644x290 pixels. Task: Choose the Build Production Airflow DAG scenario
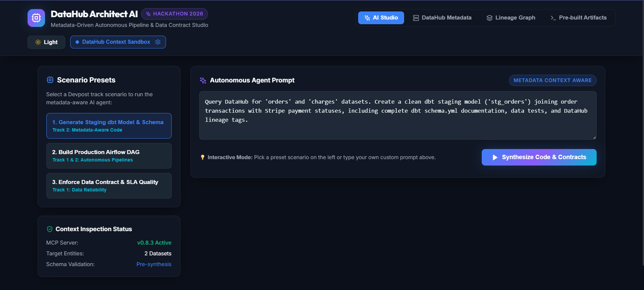109,156
